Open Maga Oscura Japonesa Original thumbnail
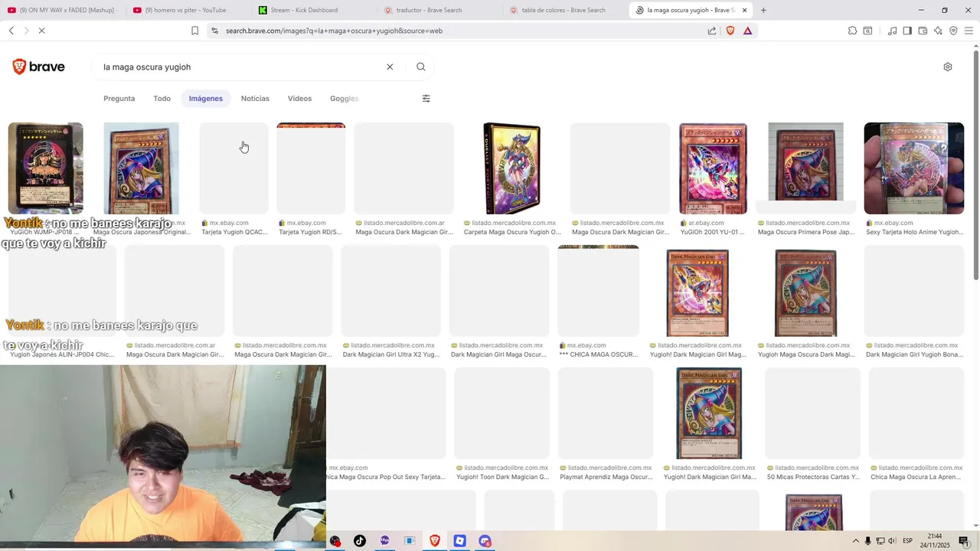980x551 pixels. click(x=141, y=168)
